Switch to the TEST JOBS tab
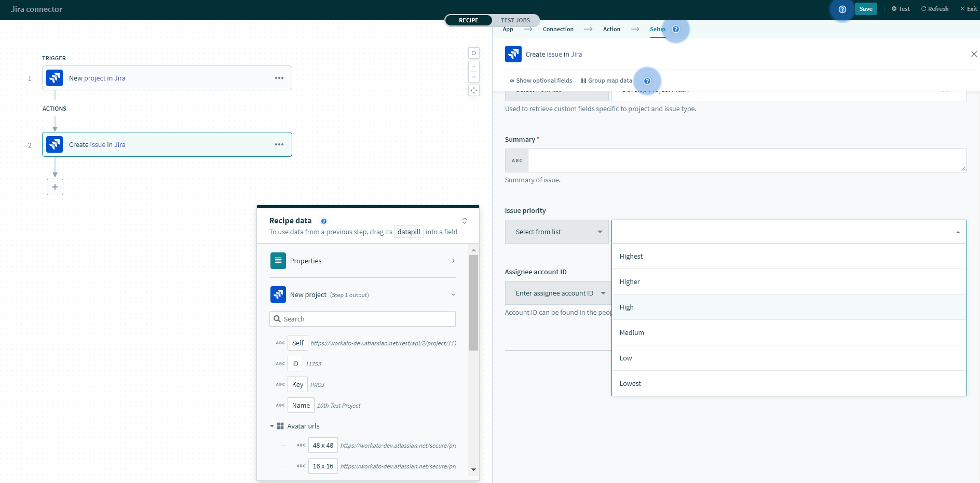This screenshot has height=483, width=980. click(515, 20)
